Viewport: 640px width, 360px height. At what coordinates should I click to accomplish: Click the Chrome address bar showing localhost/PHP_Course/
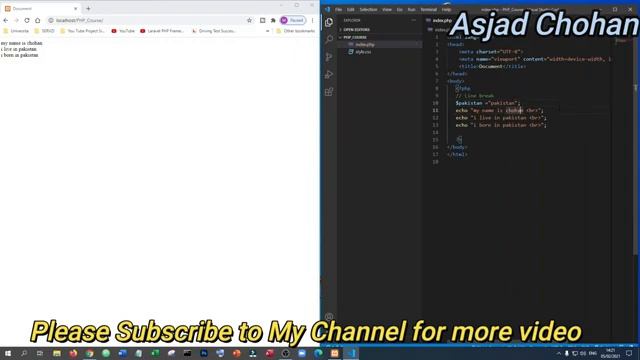coord(147,20)
